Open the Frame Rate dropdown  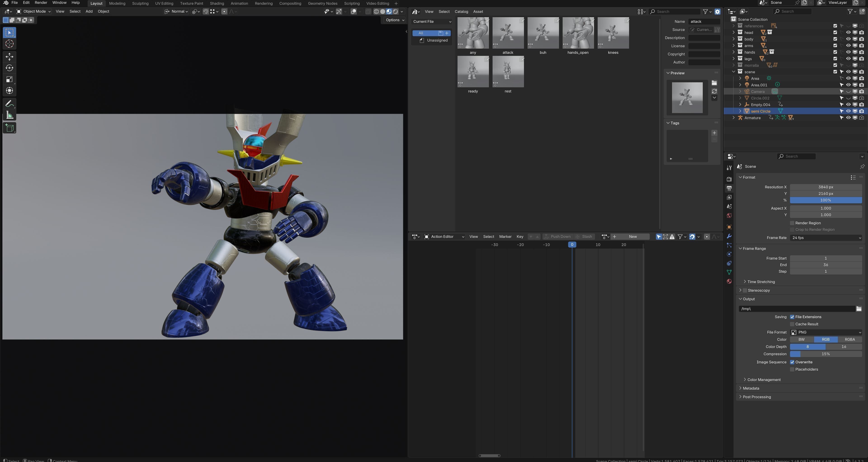click(x=826, y=238)
